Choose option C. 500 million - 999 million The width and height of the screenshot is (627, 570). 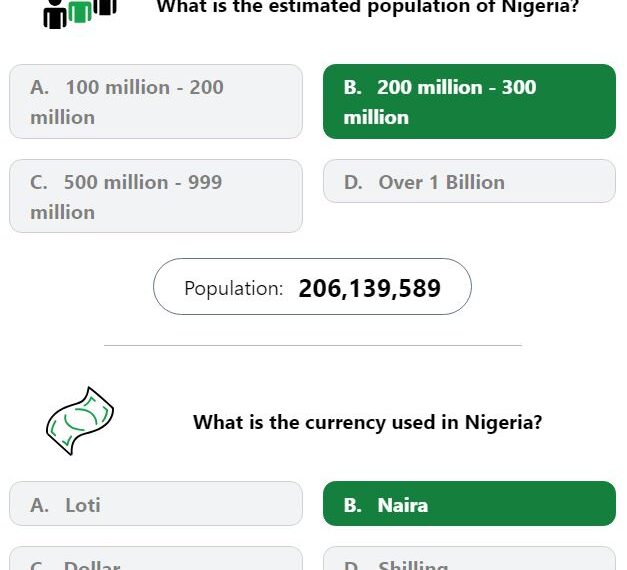156,196
